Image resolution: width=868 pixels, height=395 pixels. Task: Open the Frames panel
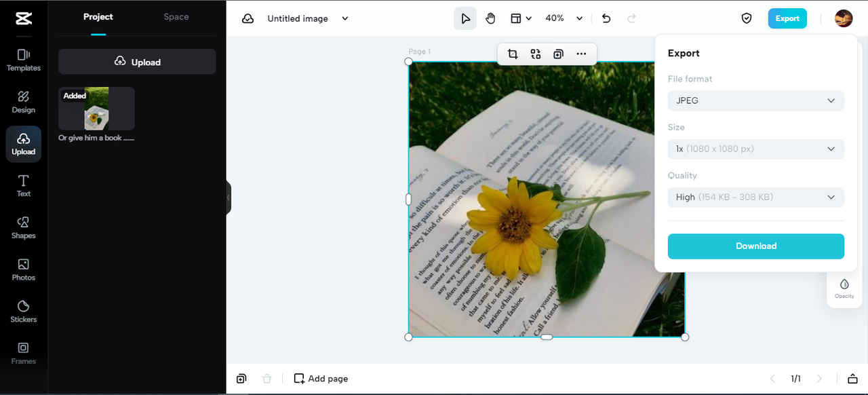tap(23, 353)
